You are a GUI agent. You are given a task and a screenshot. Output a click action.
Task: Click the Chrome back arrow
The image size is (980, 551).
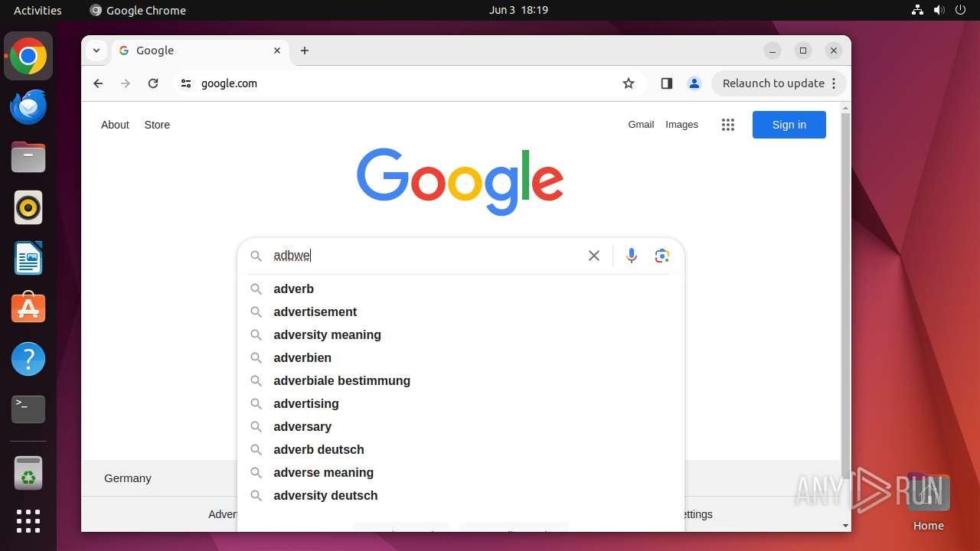[98, 83]
